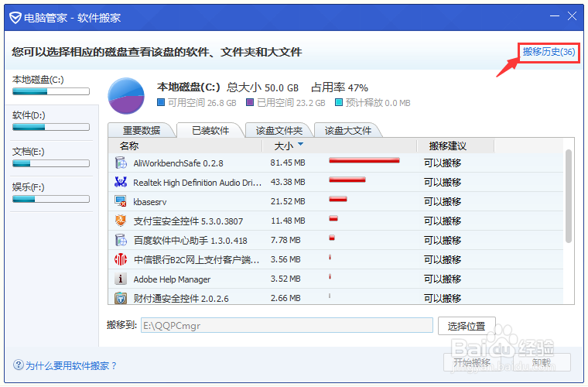Click the 7.78 MB size value

(285, 240)
